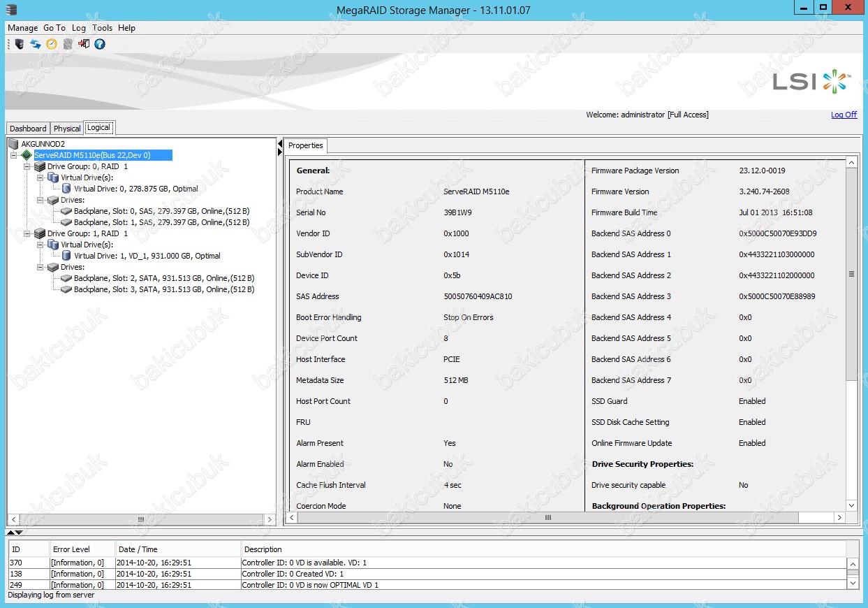This screenshot has height=608, width=868.
Task: Select the log row 'VD is available. VD: 1'
Action: (427, 563)
